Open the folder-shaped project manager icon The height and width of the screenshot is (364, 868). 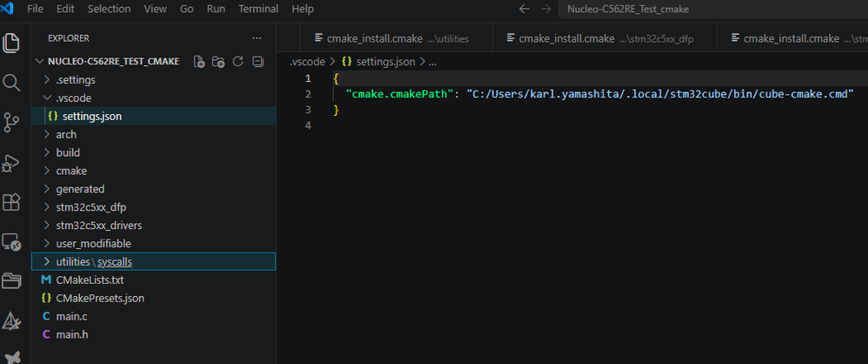point(11,281)
